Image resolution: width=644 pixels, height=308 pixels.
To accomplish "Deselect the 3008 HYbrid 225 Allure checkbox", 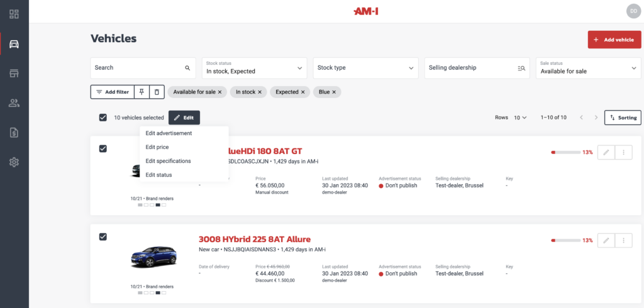I will pyautogui.click(x=103, y=236).
